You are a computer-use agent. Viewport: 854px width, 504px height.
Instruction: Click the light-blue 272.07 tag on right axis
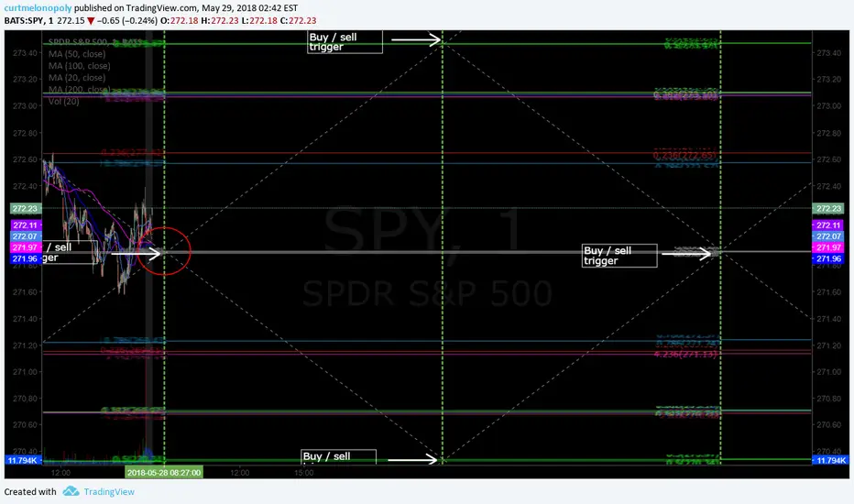point(827,236)
